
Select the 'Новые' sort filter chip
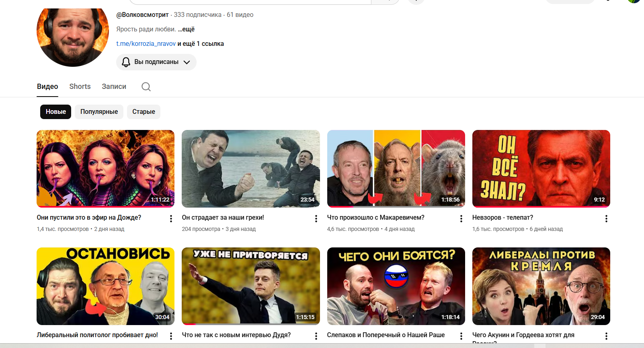pyautogui.click(x=55, y=112)
